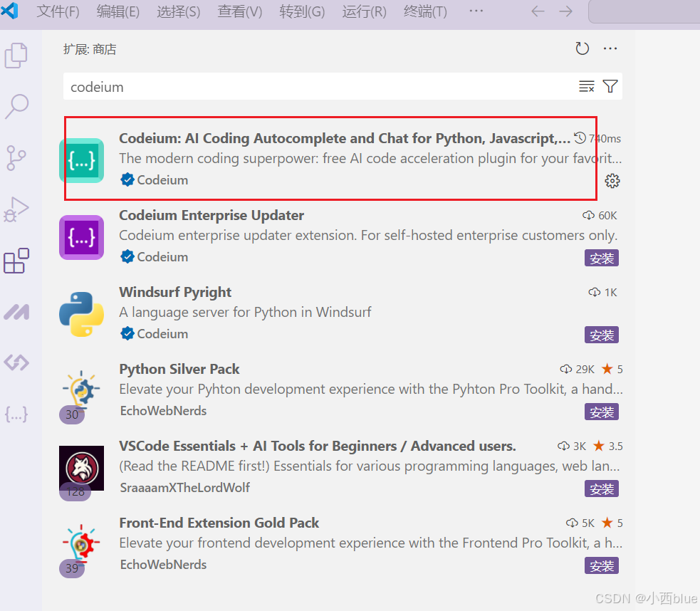Open the MarsCode activity bar icon
Screen dimensions: 700x611
(16, 312)
